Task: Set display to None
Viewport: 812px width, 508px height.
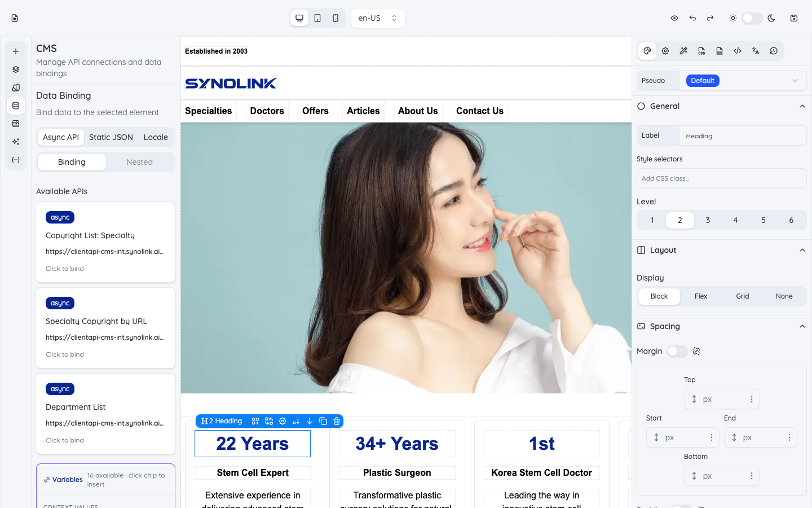Action: pyautogui.click(x=784, y=296)
